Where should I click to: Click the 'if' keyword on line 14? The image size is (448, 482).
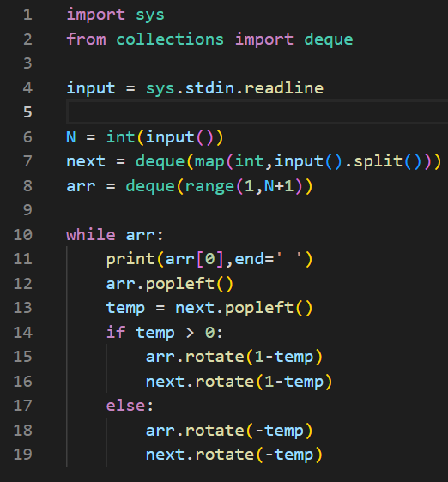[116, 332]
